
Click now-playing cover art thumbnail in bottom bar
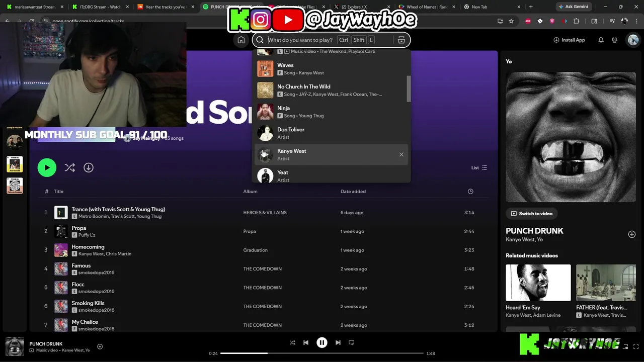pos(15,346)
